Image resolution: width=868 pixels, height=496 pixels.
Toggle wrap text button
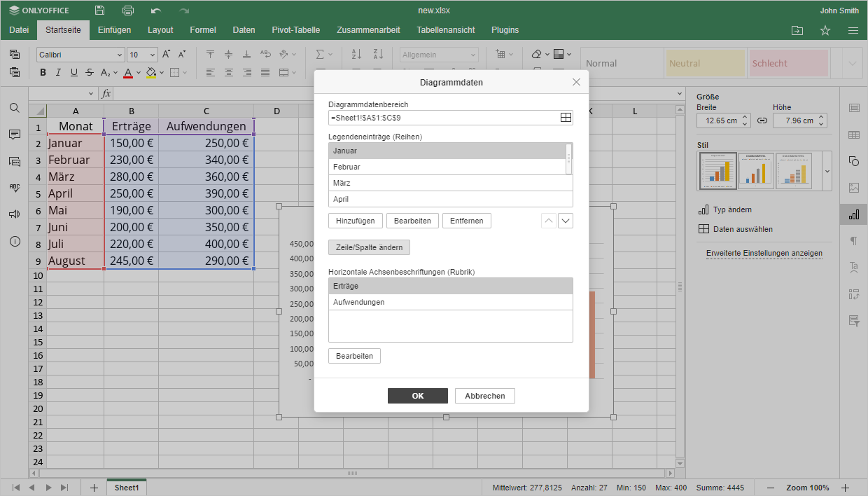point(265,54)
